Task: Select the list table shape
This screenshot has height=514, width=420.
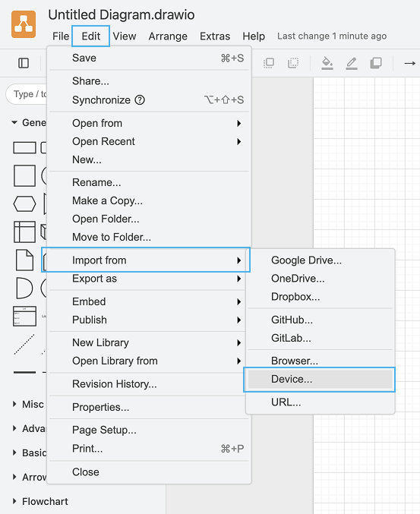Action: (x=24, y=317)
